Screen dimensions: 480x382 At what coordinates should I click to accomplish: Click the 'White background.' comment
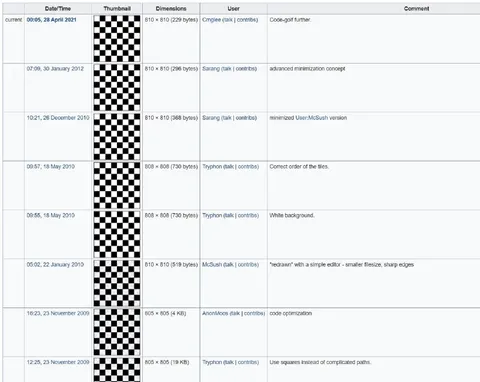[x=292, y=216]
